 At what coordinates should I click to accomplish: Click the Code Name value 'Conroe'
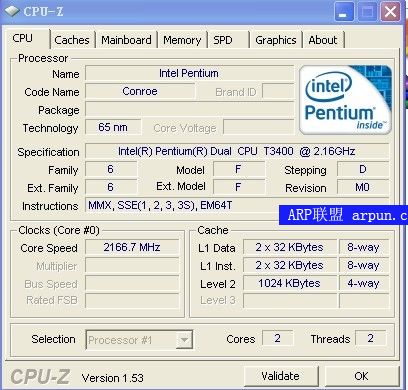140,91
